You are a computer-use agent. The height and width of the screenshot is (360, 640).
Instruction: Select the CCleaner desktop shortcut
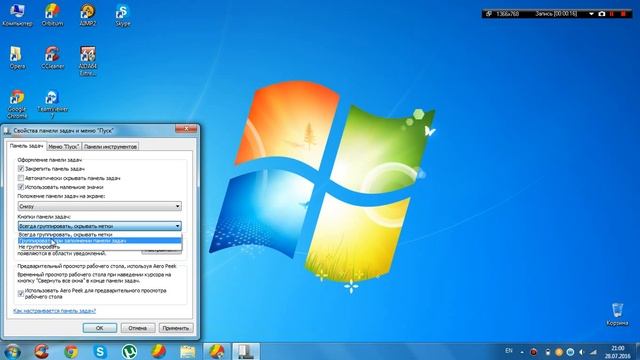coord(52,58)
